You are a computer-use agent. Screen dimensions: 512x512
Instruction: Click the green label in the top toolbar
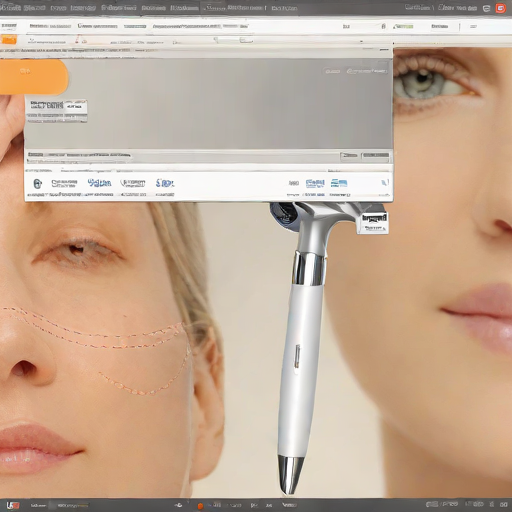[403, 26]
